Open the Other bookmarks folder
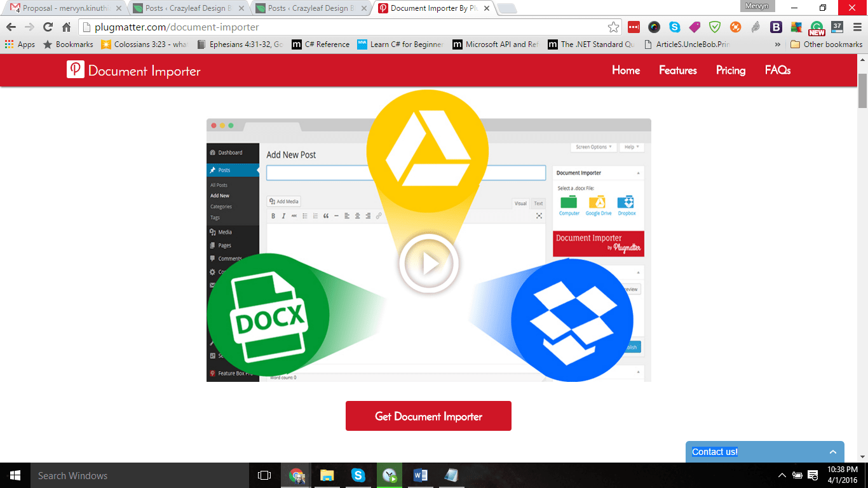The width and height of the screenshot is (868, 488). (x=826, y=44)
